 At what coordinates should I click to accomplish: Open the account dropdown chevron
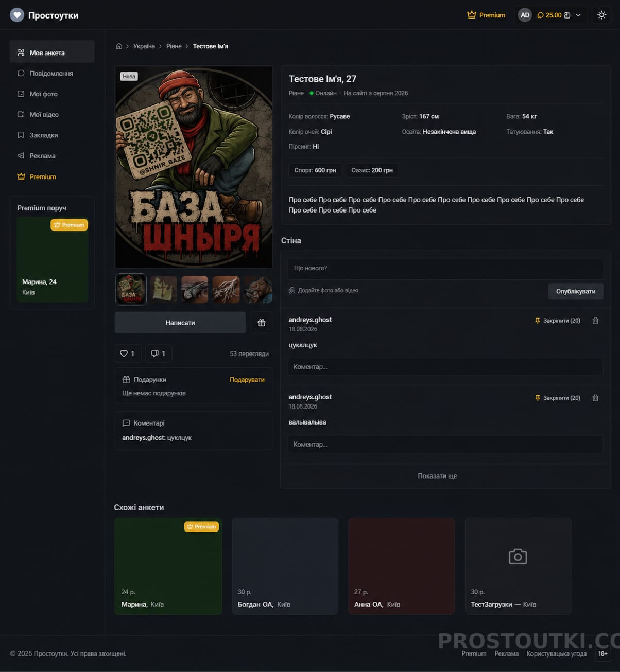pyautogui.click(x=578, y=15)
